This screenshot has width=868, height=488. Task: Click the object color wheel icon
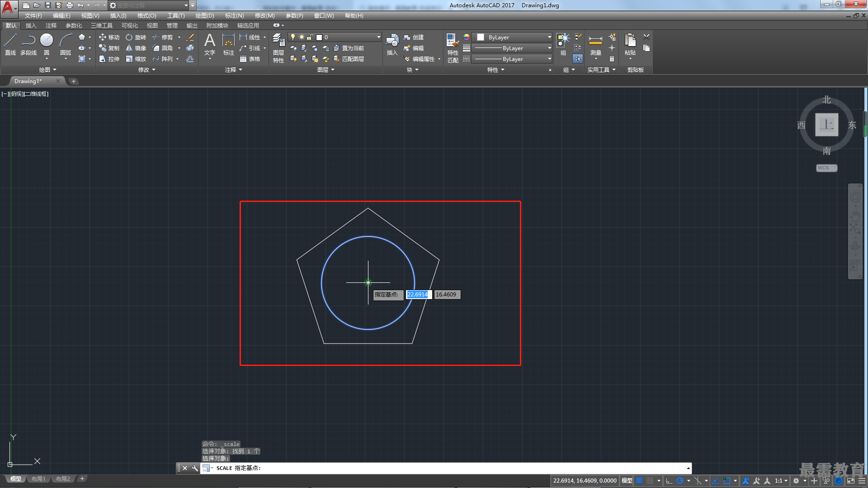pos(467,37)
